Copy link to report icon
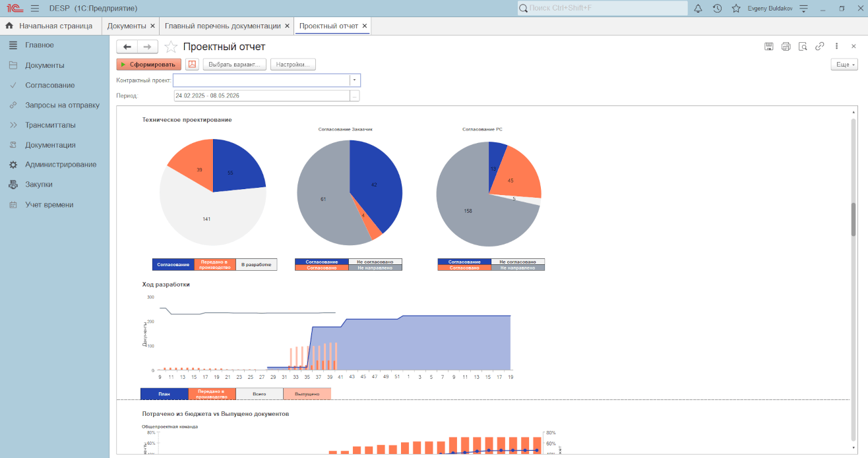868x458 pixels. (820, 46)
